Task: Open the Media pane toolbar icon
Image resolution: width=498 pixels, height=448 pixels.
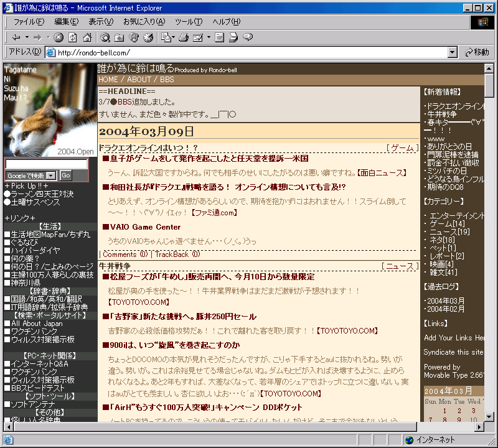Action: point(134,37)
